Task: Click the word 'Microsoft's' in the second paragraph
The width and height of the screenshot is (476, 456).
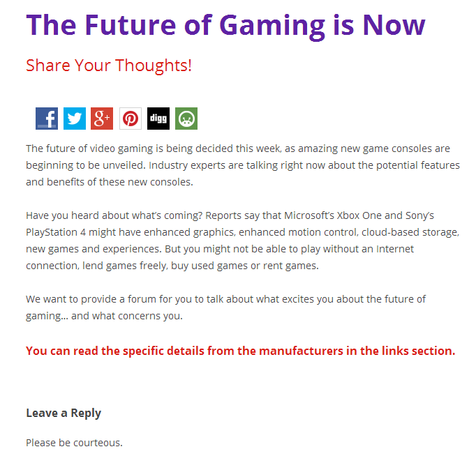Action: (309, 215)
